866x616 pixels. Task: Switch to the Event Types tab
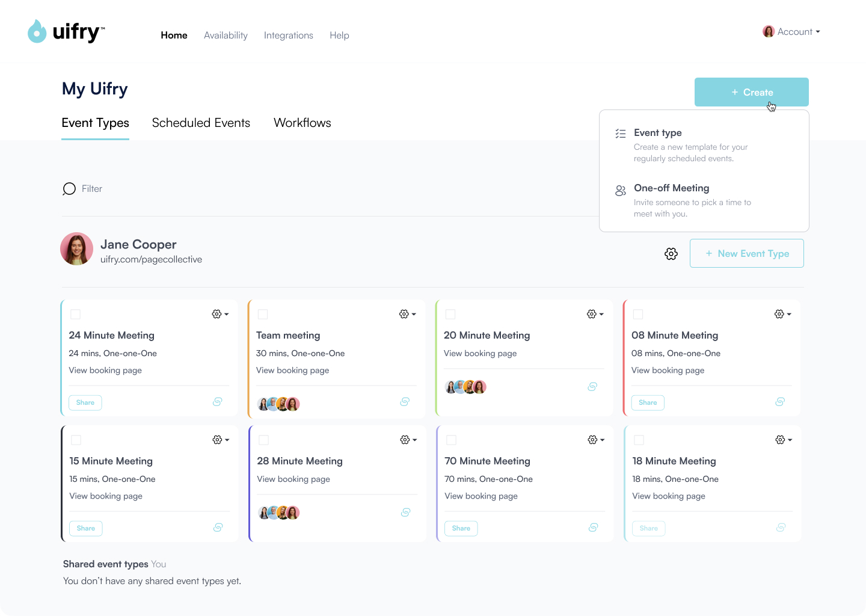point(95,123)
